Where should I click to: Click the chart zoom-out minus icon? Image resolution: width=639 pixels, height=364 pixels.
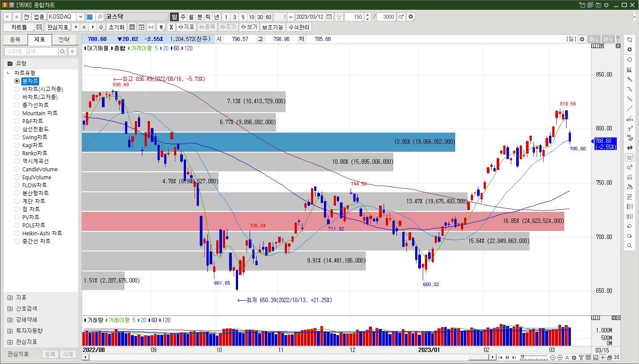[x=553, y=358]
